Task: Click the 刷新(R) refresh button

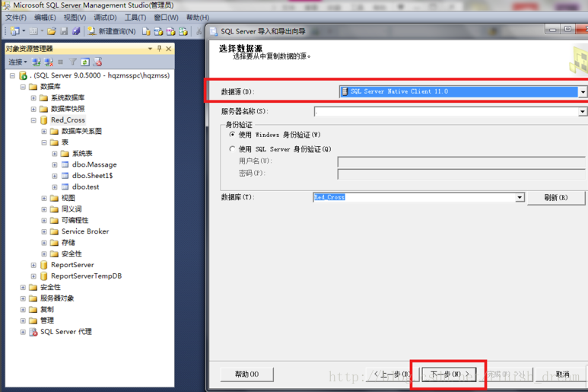Action: (x=556, y=198)
